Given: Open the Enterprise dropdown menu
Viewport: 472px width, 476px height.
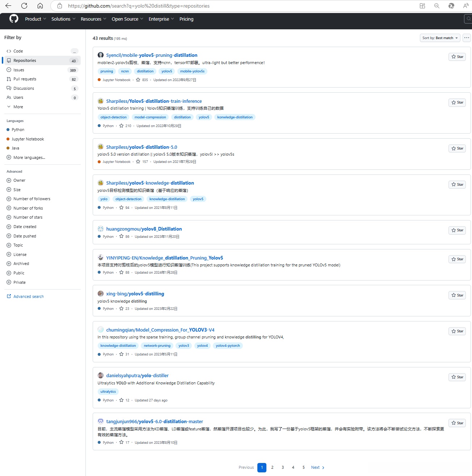Looking at the screenshot, I should pos(161,19).
